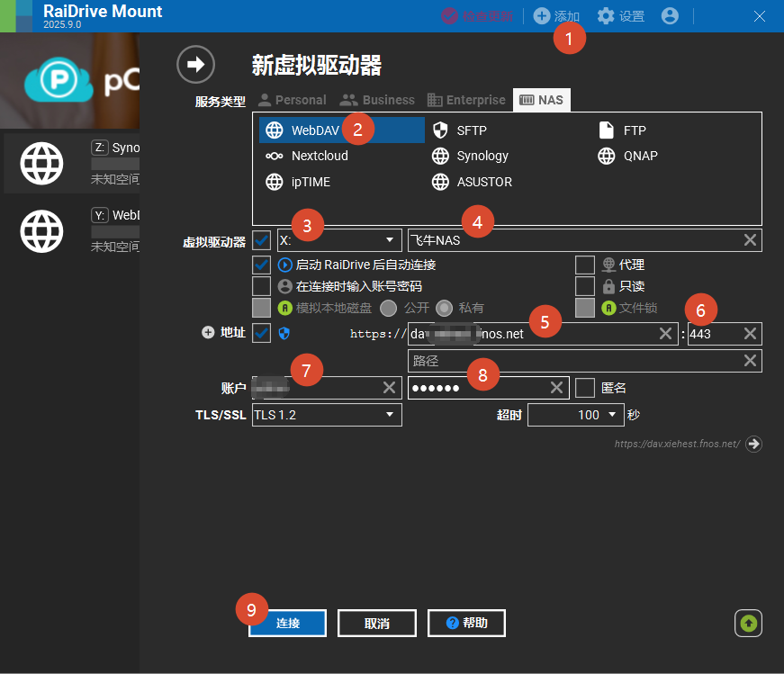The height and width of the screenshot is (674, 784).
Task: Select FTP service type
Action: click(x=623, y=130)
